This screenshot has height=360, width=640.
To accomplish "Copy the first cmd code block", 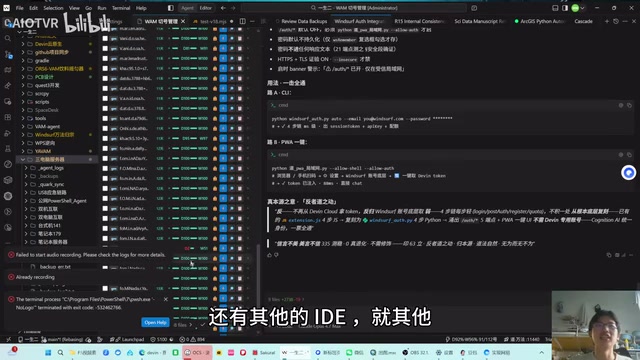I will (x=629, y=105).
